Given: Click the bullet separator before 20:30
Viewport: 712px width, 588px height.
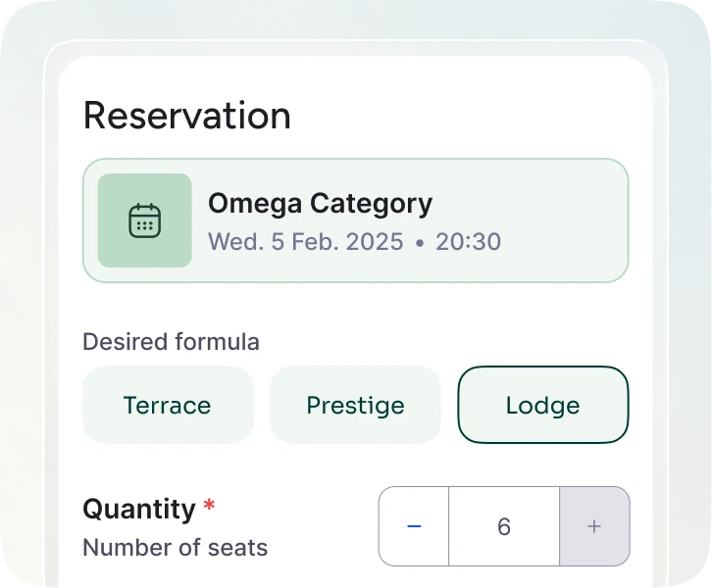Looking at the screenshot, I should click(x=420, y=243).
